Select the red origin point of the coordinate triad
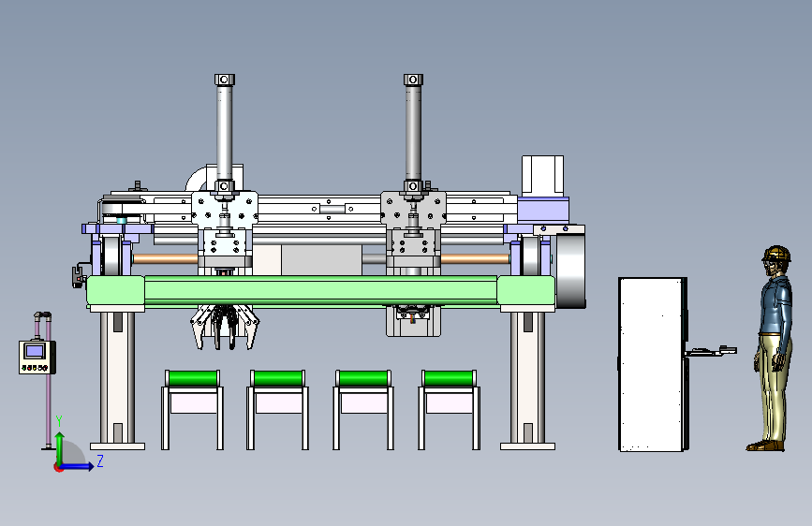Image resolution: width=812 pixels, height=526 pixels. [58, 467]
